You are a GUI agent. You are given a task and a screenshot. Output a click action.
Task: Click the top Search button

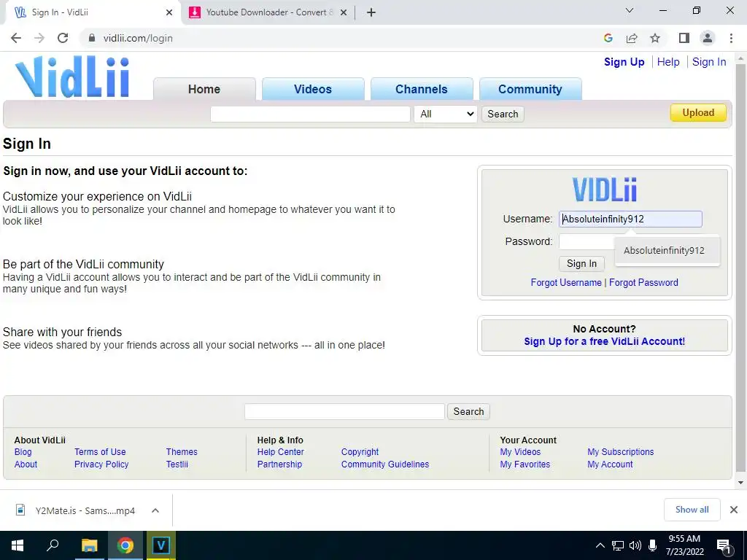point(503,114)
